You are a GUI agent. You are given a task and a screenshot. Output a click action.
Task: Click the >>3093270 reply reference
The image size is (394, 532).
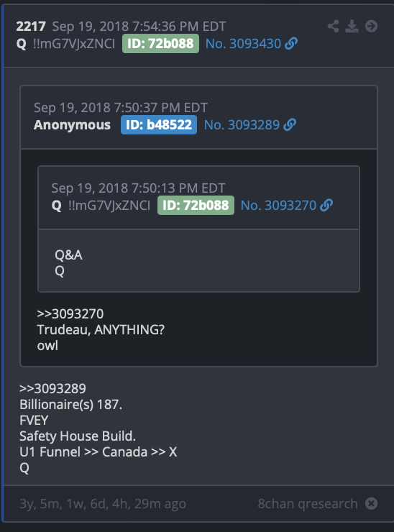pos(70,314)
